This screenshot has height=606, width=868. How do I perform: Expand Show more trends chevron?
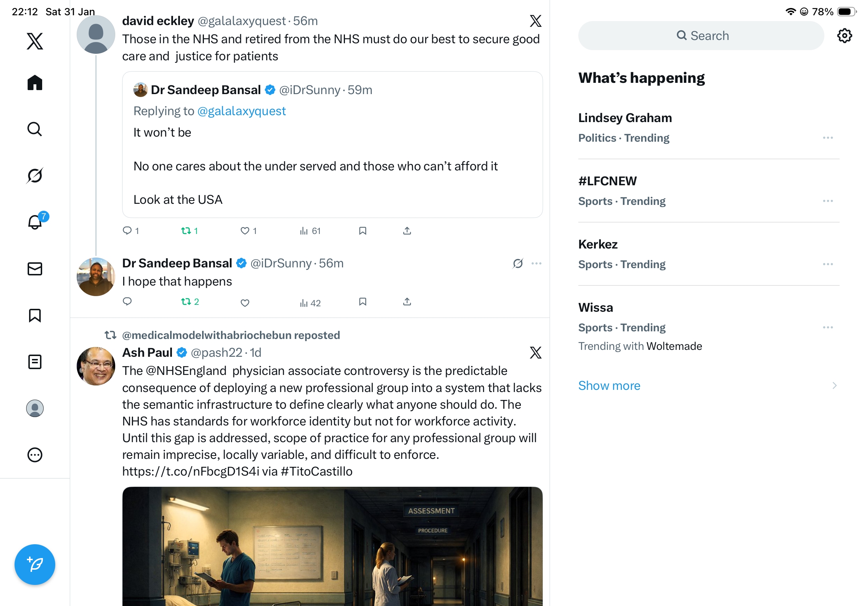click(x=834, y=386)
